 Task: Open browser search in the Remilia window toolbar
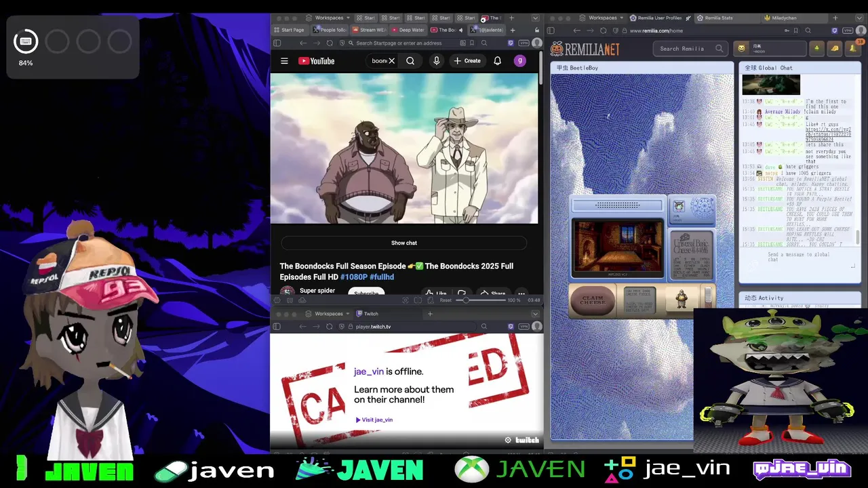coord(808,30)
